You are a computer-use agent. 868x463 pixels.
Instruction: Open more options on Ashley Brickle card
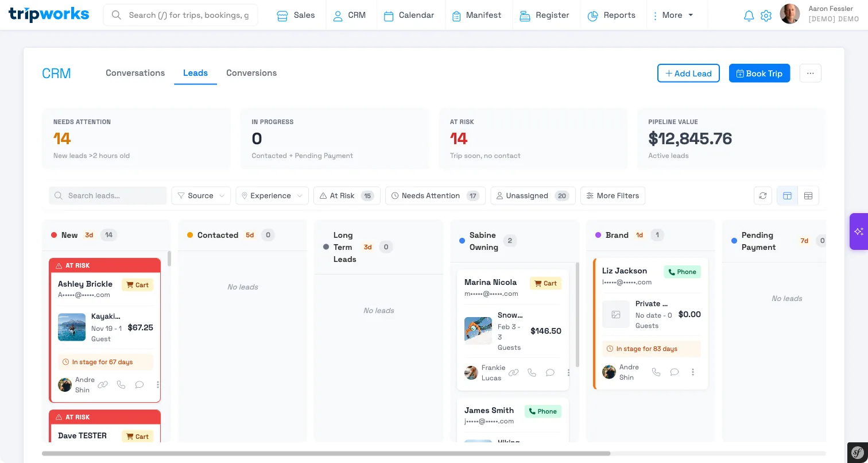[x=158, y=385]
